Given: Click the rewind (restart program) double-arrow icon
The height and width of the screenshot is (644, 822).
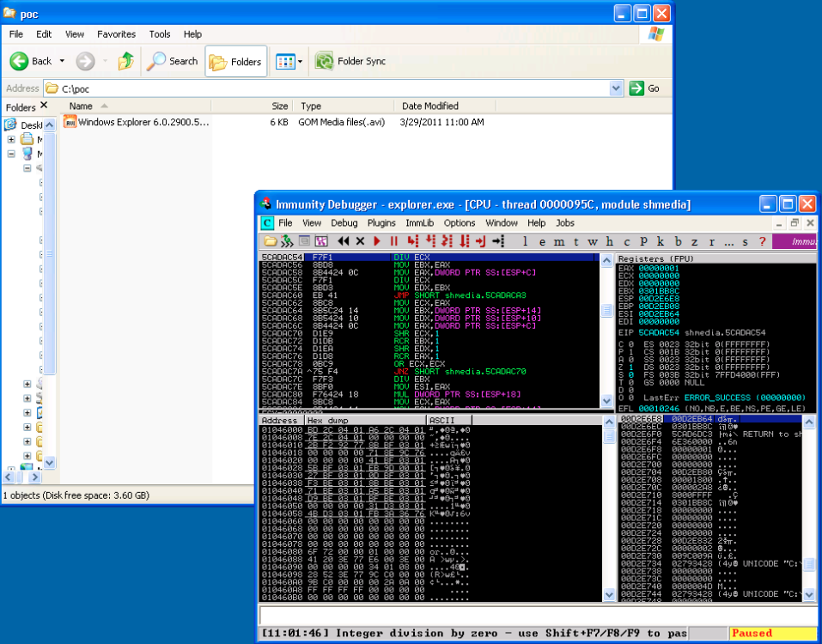Looking at the screenshot, I should (x=344, y=241).
